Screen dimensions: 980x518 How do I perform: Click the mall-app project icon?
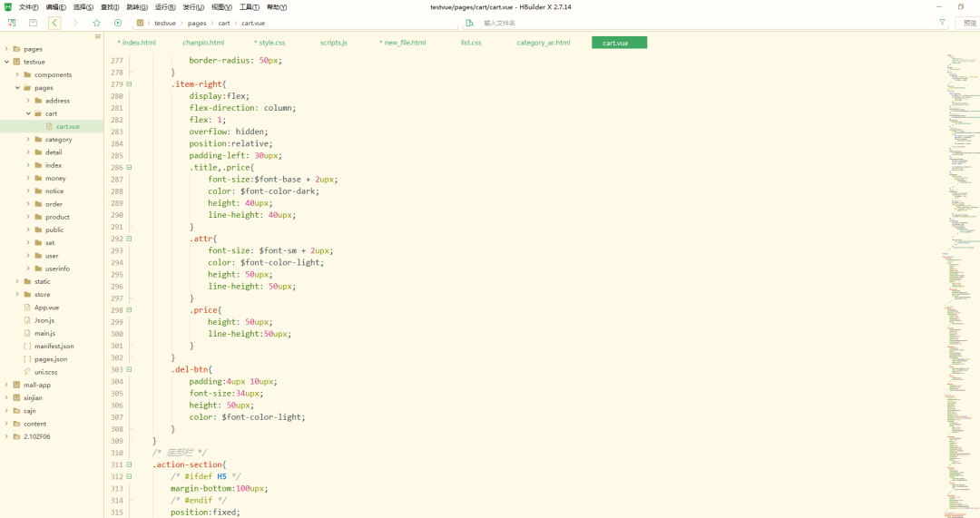[x=17, y=385]
